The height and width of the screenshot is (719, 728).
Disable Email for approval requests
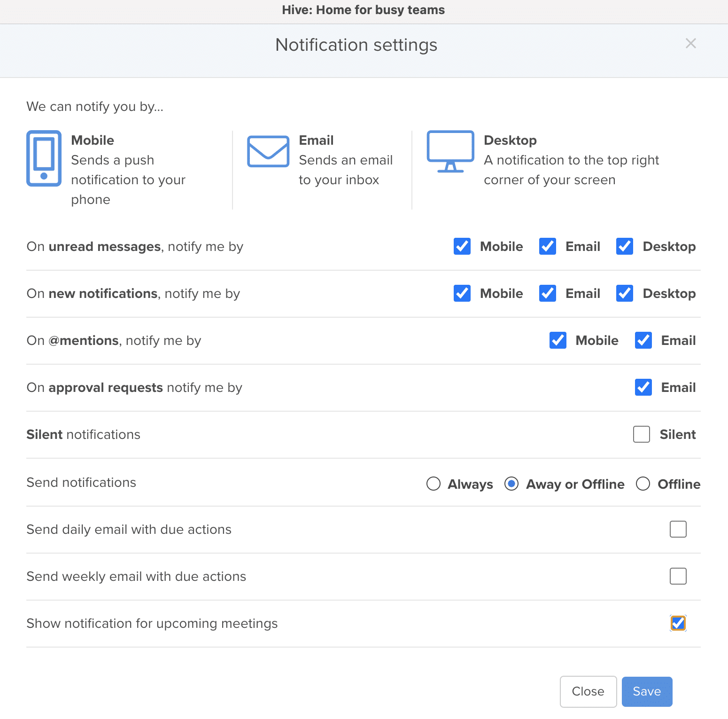point(643,388)
